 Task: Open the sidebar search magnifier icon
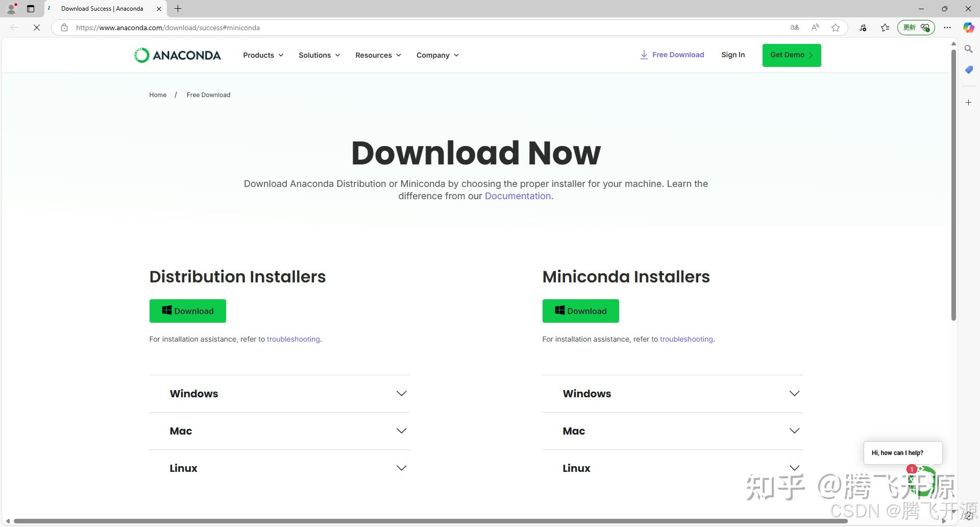(x=968, y=49)
